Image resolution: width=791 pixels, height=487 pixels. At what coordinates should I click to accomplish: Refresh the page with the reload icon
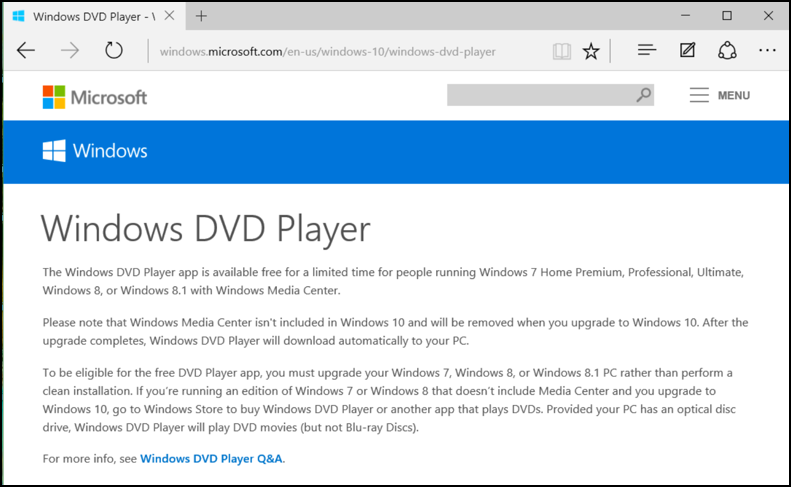click(x=114, y=50)
